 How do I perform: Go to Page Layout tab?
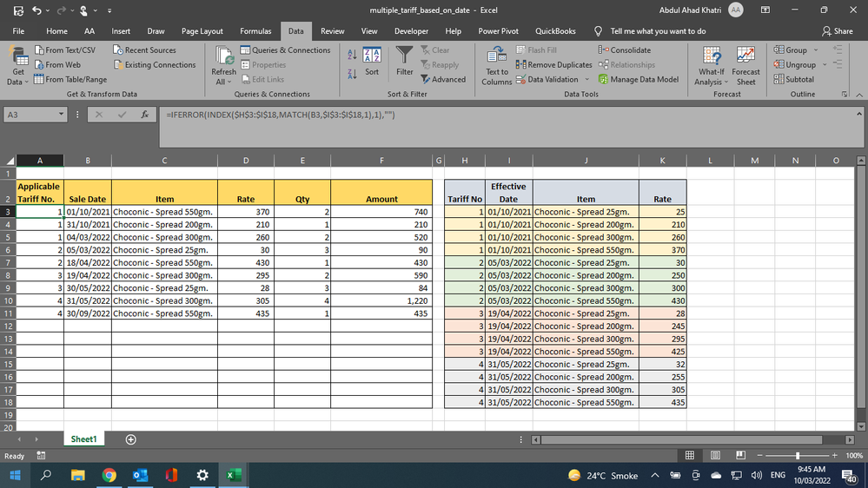(x=202, y=31)
